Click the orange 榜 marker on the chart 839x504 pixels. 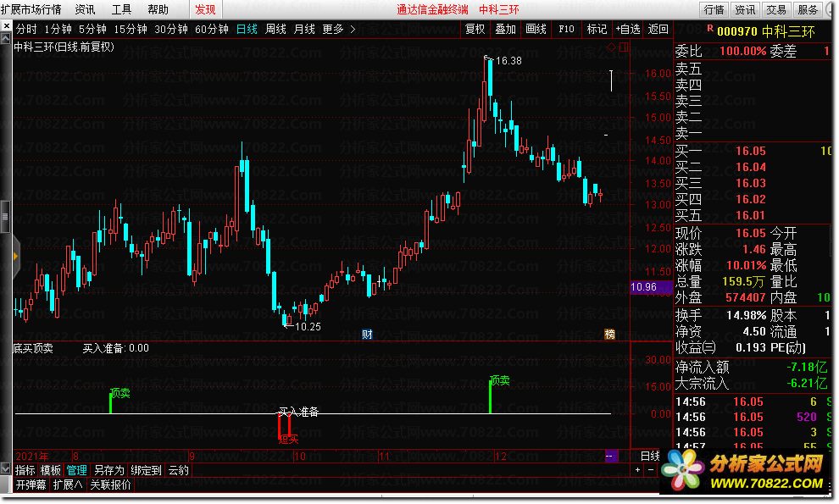coord(609,335)
